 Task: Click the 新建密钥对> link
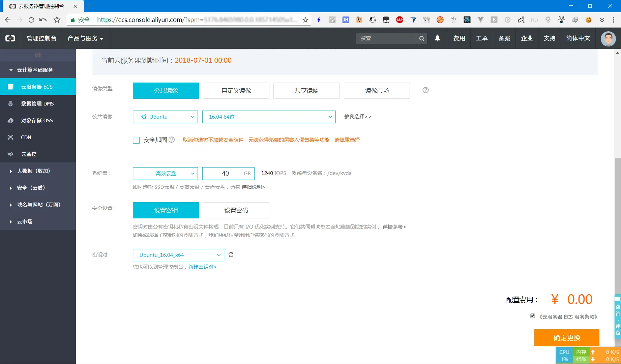pyautogui.click(x=202, y=267)
